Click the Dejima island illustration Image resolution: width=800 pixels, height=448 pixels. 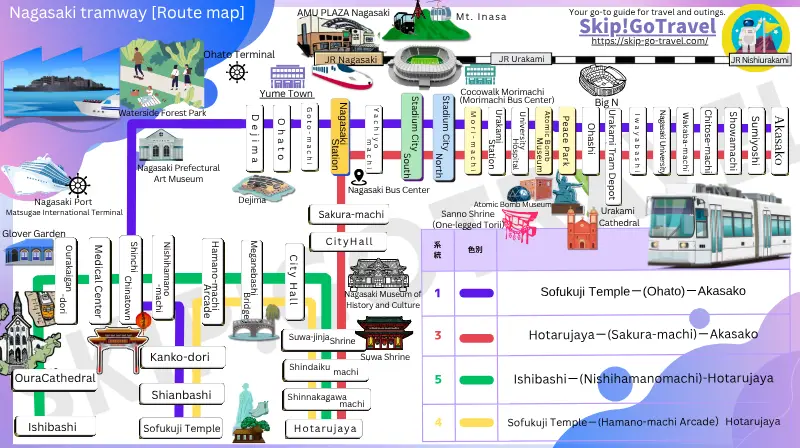coord(264,187)
